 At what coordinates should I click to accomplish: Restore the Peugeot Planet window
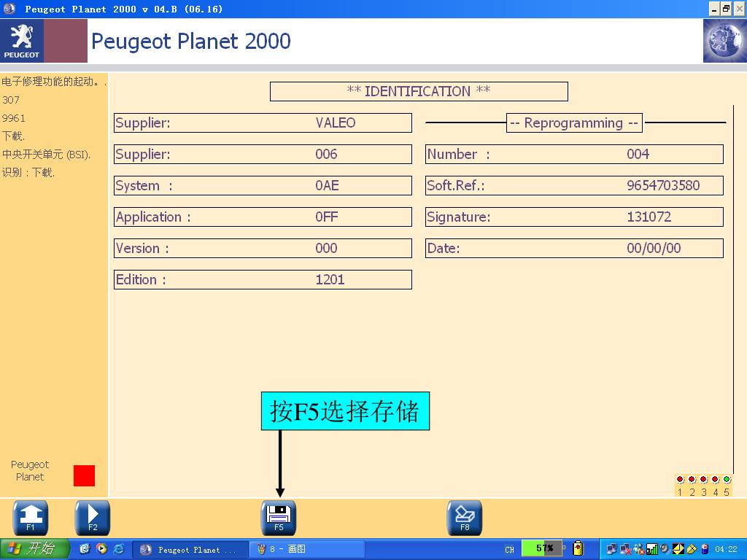point(726,9)
